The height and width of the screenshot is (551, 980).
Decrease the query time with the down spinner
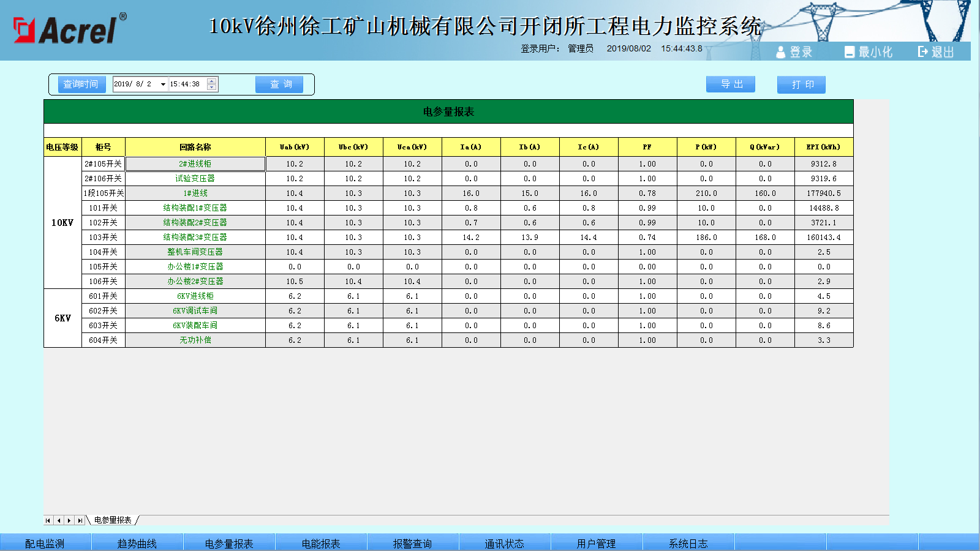(212, 88)
